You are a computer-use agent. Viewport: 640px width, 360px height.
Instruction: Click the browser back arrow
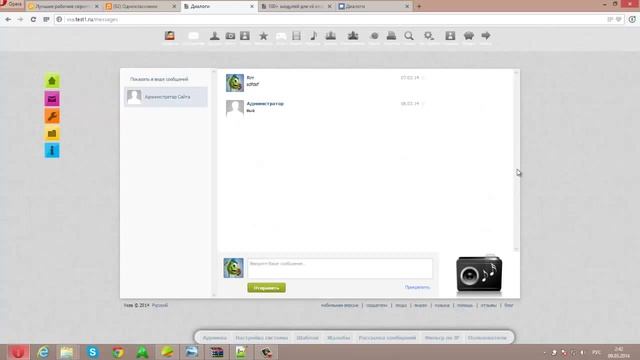tap(8, 19)
